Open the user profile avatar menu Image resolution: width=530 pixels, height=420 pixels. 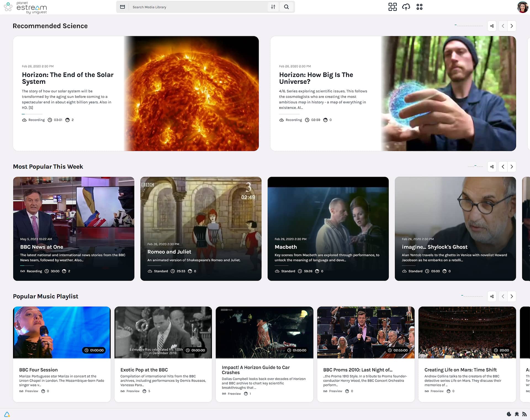523,7
